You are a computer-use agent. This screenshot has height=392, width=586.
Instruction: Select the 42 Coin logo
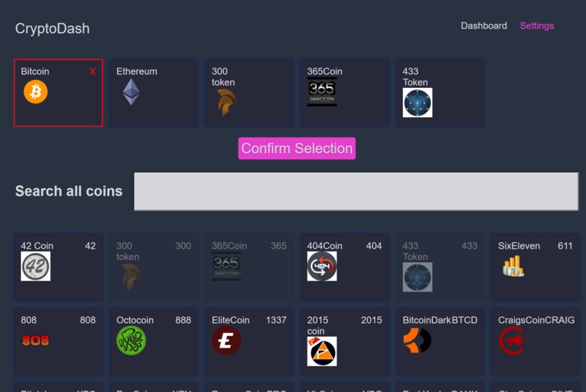click(x=36, y=266)
